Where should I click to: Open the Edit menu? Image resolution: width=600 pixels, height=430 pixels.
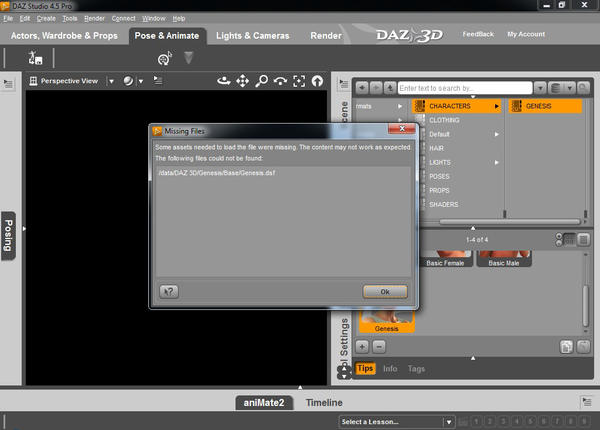25,18
